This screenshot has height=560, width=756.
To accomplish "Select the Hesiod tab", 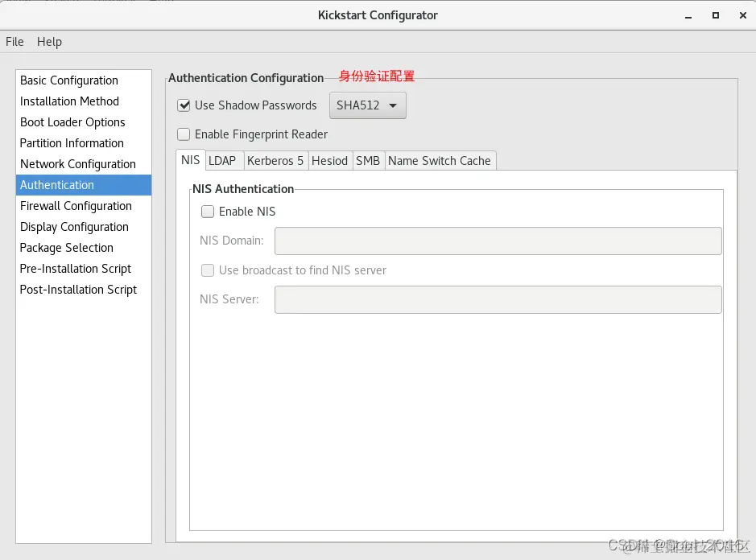I will point(330,160).
